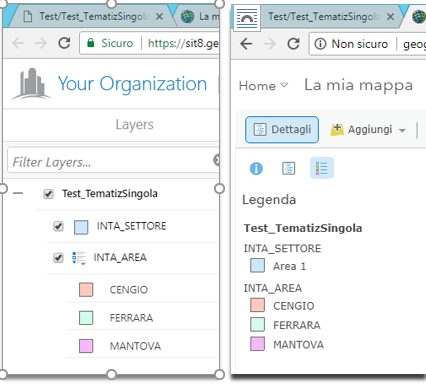Screen dimensions: 426x384
Task: Click the Non sicuro info icon
Action: pos(320,44)
